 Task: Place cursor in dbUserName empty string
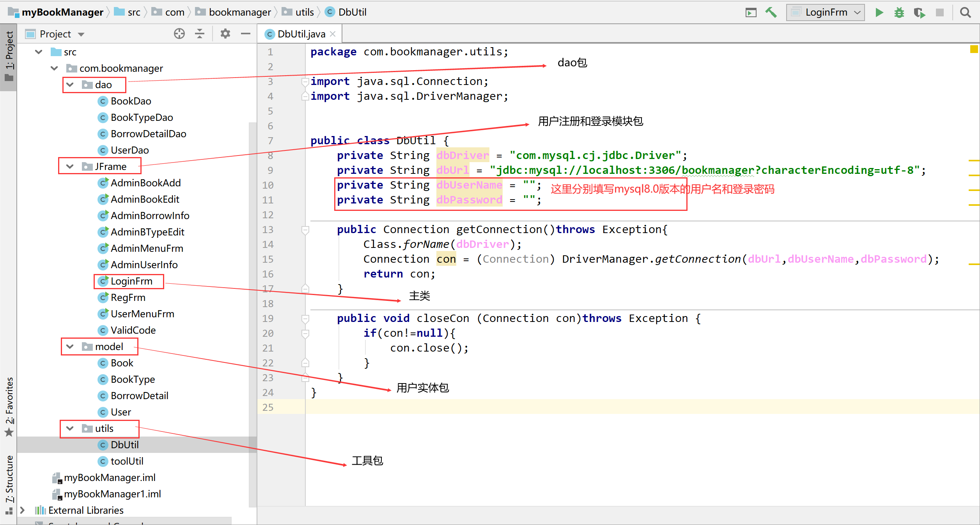pyautogui.click(x=529, y=184)
